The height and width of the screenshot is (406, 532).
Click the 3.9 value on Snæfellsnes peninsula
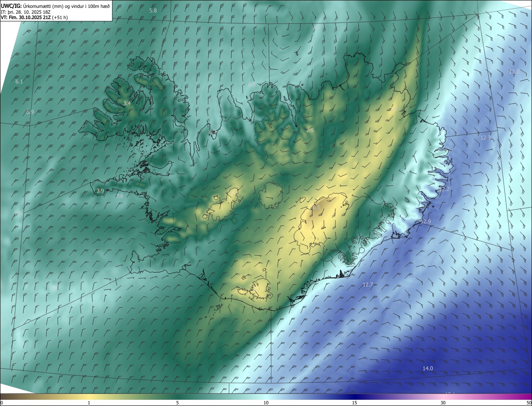click(x=100, y=191)
